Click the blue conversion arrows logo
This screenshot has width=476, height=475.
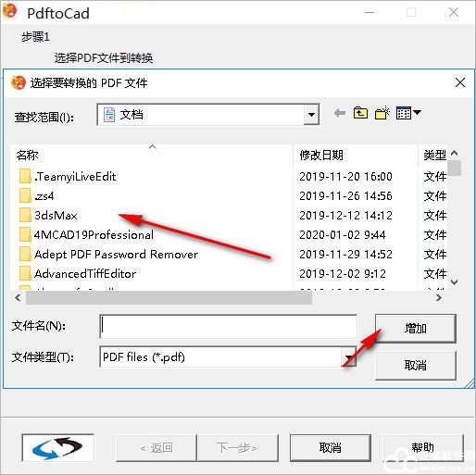tap(57, 447)
